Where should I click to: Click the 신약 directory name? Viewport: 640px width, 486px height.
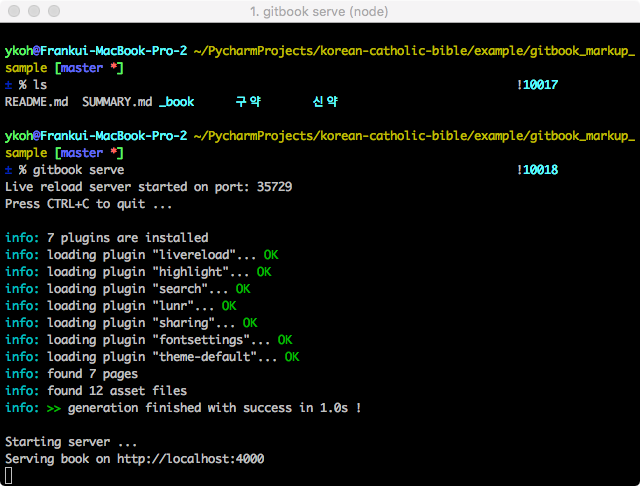click(x=324, y=102)
